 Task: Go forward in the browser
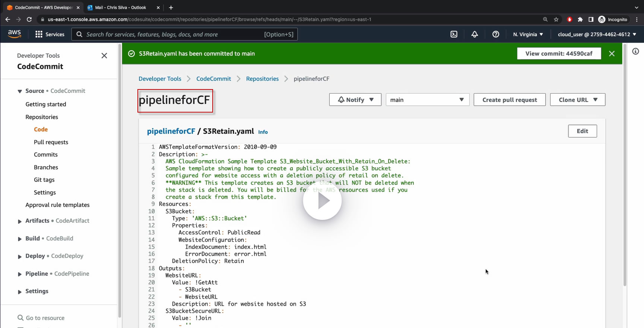[x=19, y=19]
